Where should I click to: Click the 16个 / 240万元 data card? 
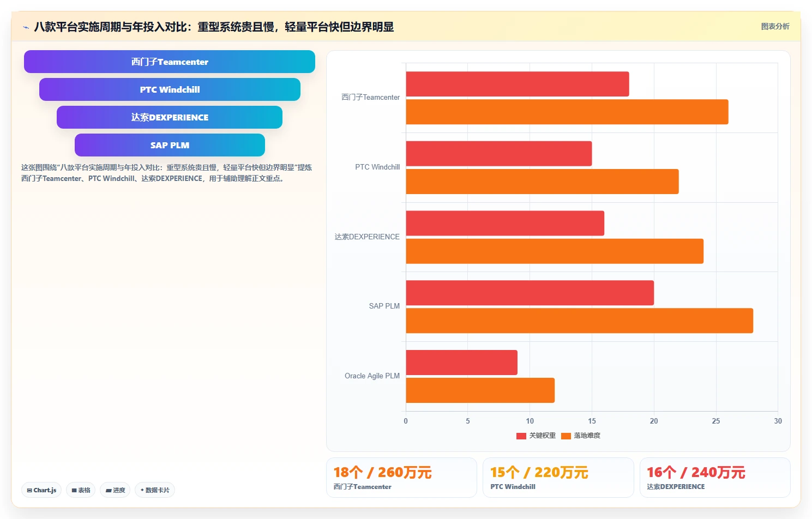[715, 478]
